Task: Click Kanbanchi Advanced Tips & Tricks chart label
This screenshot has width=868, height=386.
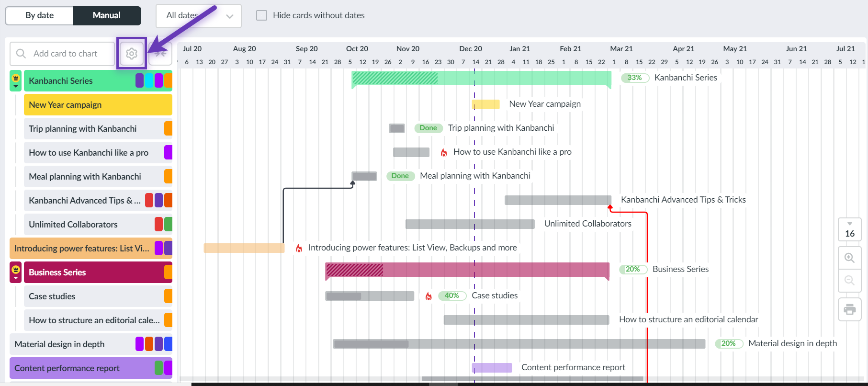Action: tap(683, 200)
